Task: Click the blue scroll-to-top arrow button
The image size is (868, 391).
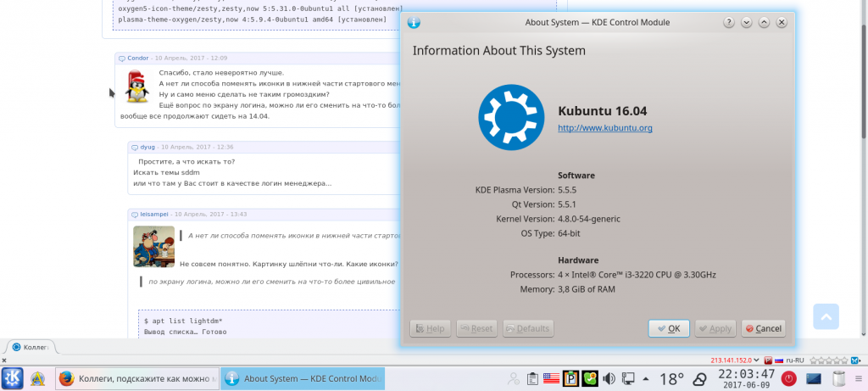Action: pos(826,317)
